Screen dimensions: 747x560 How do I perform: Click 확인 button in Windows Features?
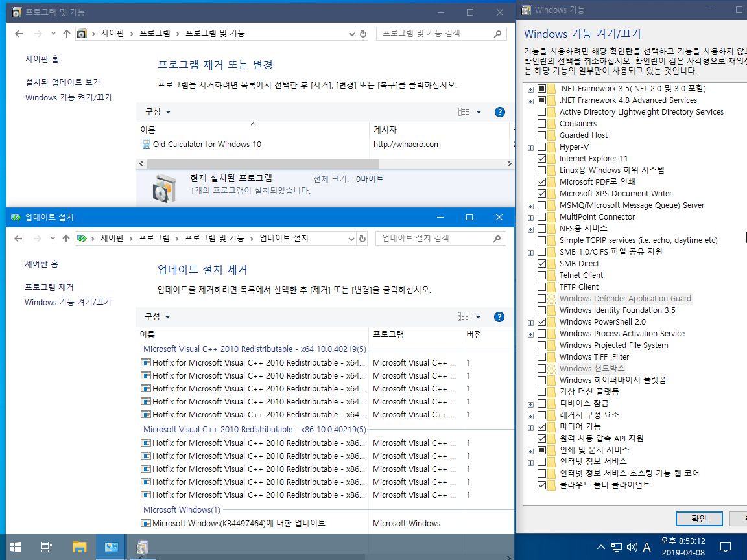pos(699,519)
